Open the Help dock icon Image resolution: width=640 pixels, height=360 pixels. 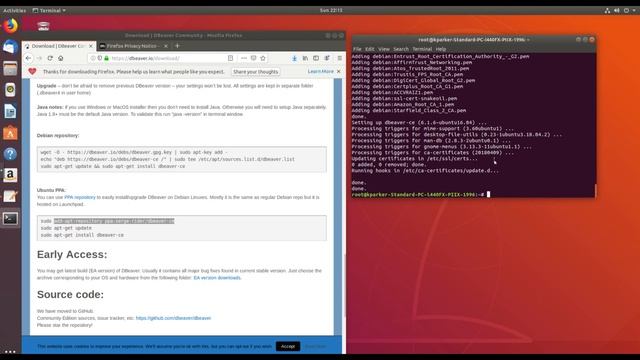pyautogui.click(x=10, y=154)
